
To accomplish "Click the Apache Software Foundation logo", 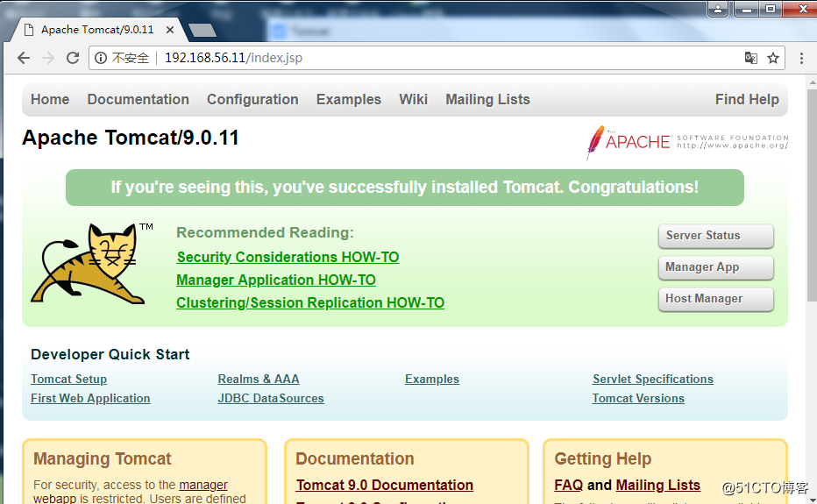I will pos(687,142).
